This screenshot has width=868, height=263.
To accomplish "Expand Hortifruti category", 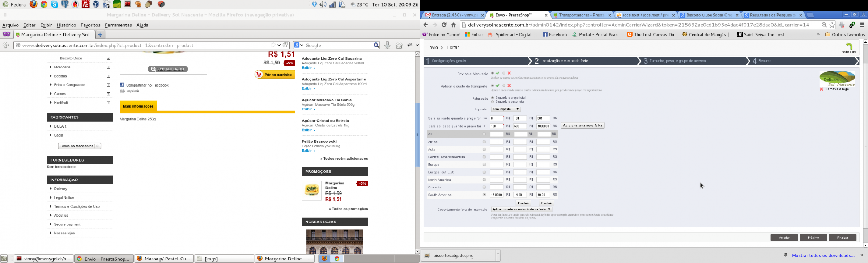I will pos(109,103).
